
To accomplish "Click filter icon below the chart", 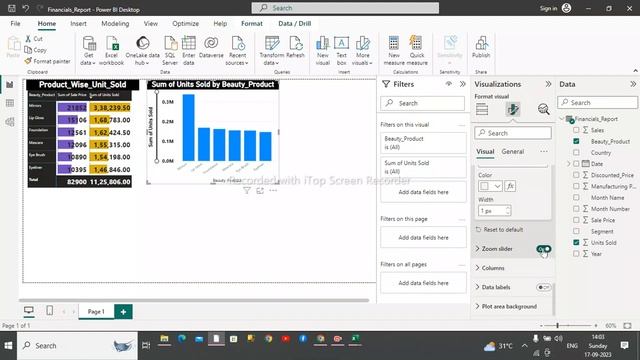I will coord(247,191).
